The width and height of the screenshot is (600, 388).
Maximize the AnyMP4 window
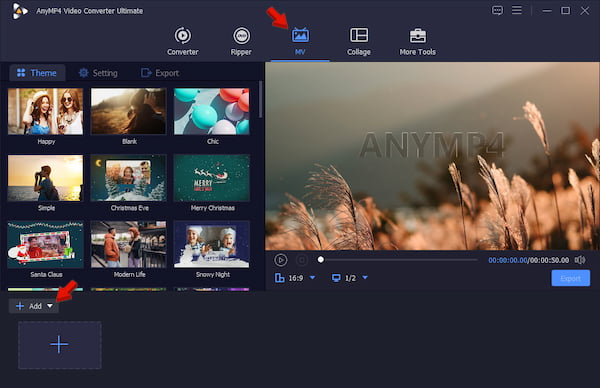[565, 10]
